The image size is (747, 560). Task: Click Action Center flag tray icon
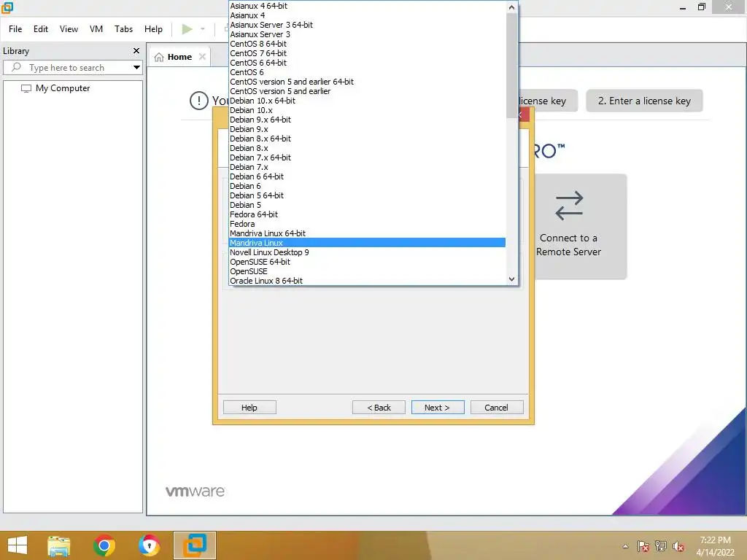643,546
